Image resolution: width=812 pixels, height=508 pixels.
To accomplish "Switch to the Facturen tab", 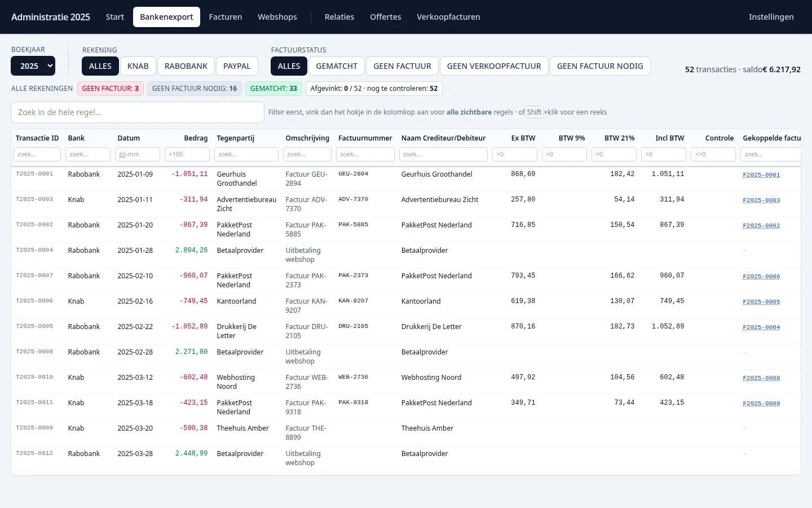I will pyautogui.click(x=226, y=17).
